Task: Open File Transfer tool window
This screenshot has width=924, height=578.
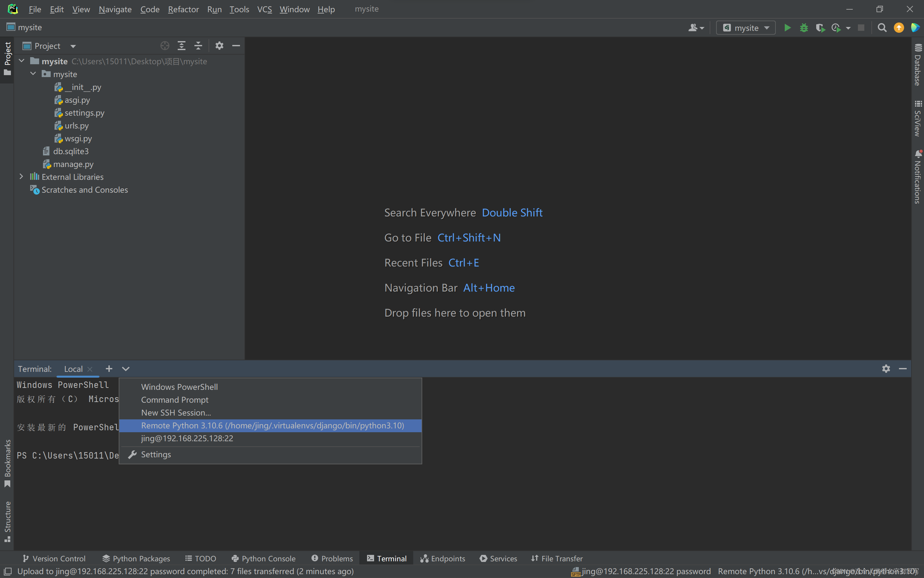Action: pyautogui.click(x=557, y=558)
